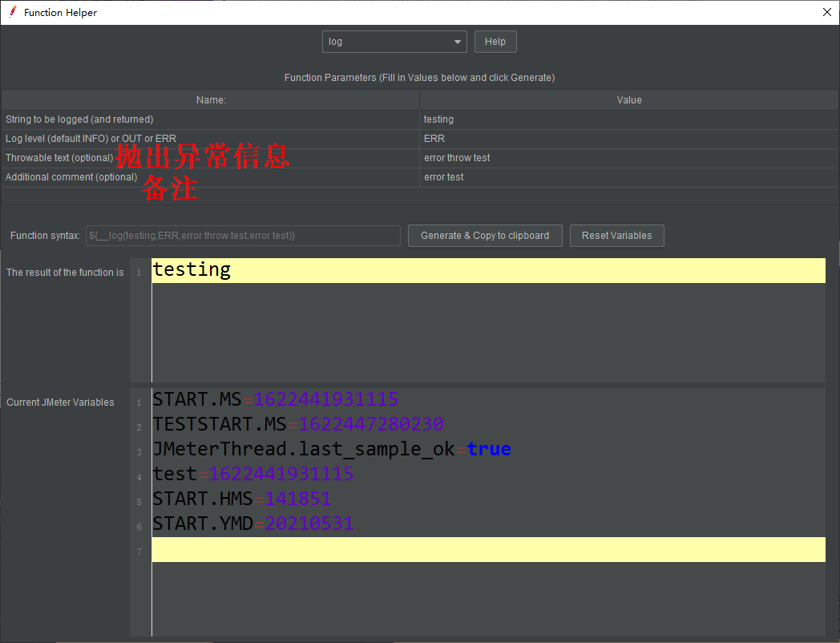Click 'Additional comment (optional)' name cell
Screen dimensions: 840x643
[210, 177]
